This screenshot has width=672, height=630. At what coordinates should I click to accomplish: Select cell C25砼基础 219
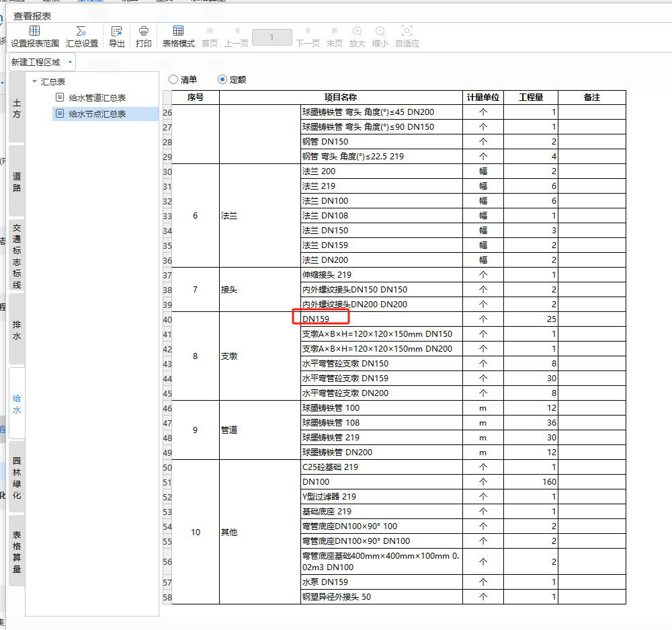pos(382,467)
